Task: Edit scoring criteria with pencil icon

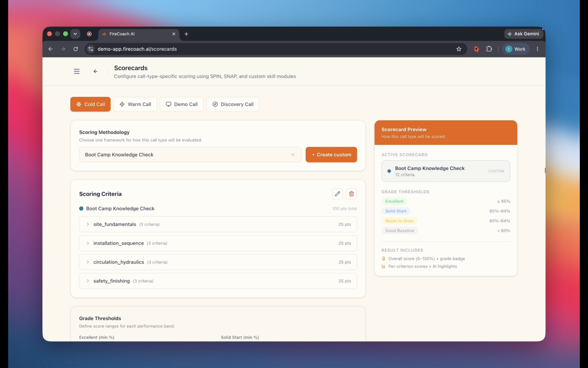Action: pos(337,194)
